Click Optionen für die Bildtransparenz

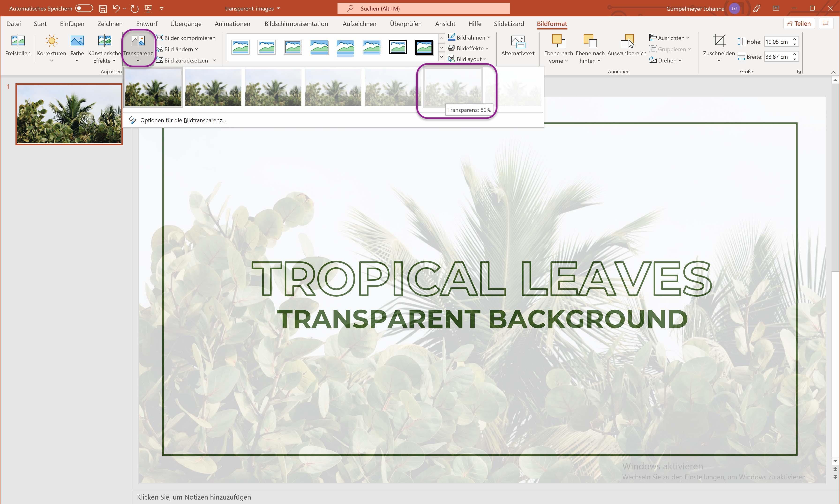coord(183,120)
